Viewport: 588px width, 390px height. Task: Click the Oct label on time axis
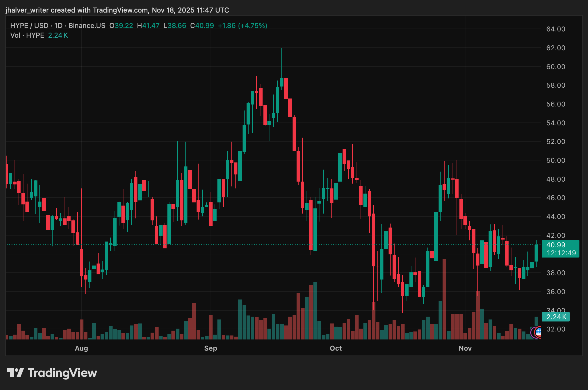coord(336,348)
